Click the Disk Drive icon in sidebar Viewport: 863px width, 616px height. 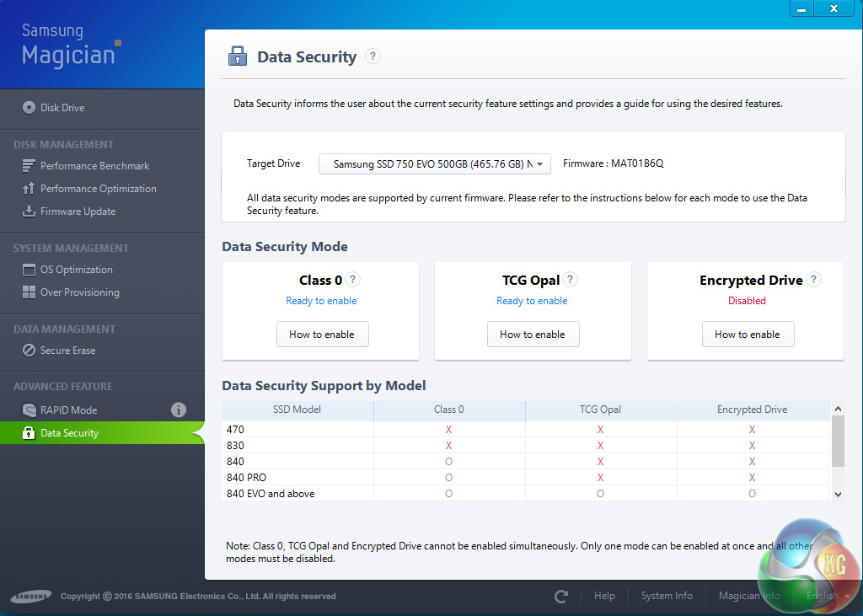(x=29, y=108)
